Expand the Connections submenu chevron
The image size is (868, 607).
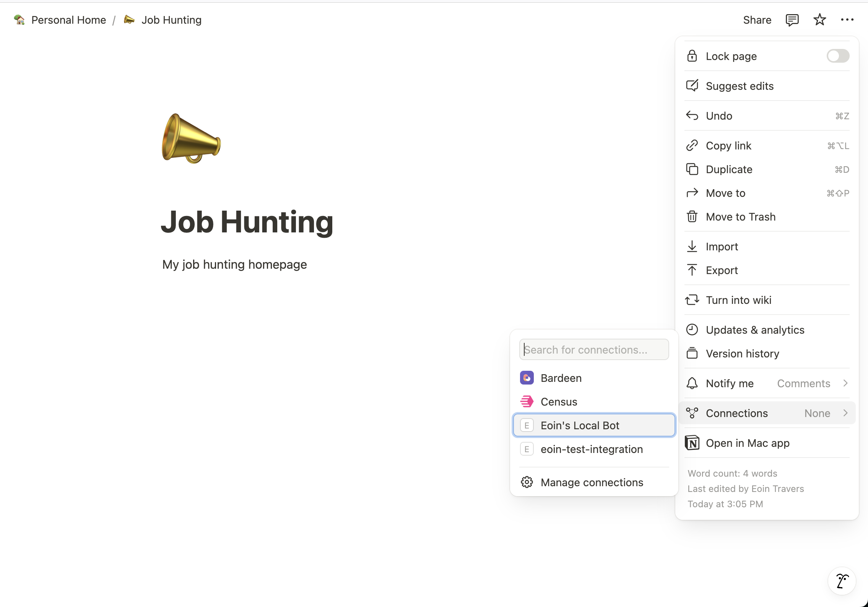[845, 413]
